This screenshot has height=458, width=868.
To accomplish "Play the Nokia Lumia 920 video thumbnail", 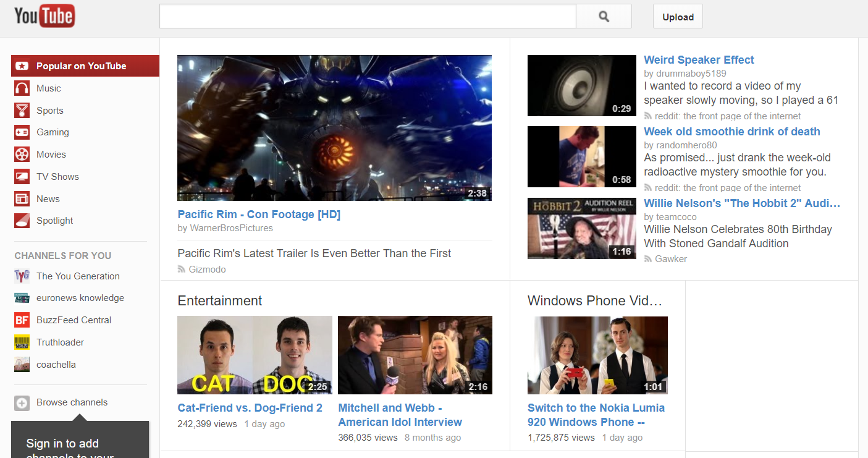I will click(597, 355).
